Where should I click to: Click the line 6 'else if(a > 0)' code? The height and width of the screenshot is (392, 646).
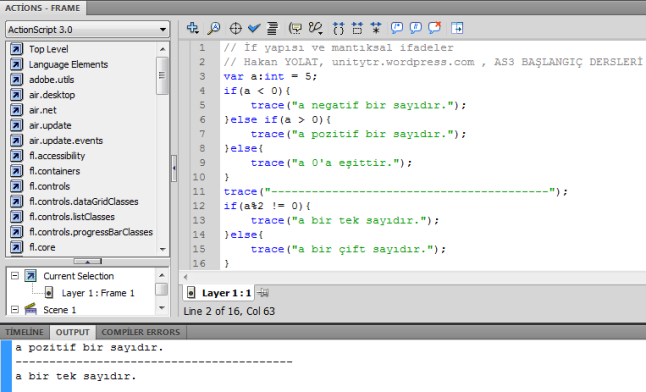(x=278, y=120)
